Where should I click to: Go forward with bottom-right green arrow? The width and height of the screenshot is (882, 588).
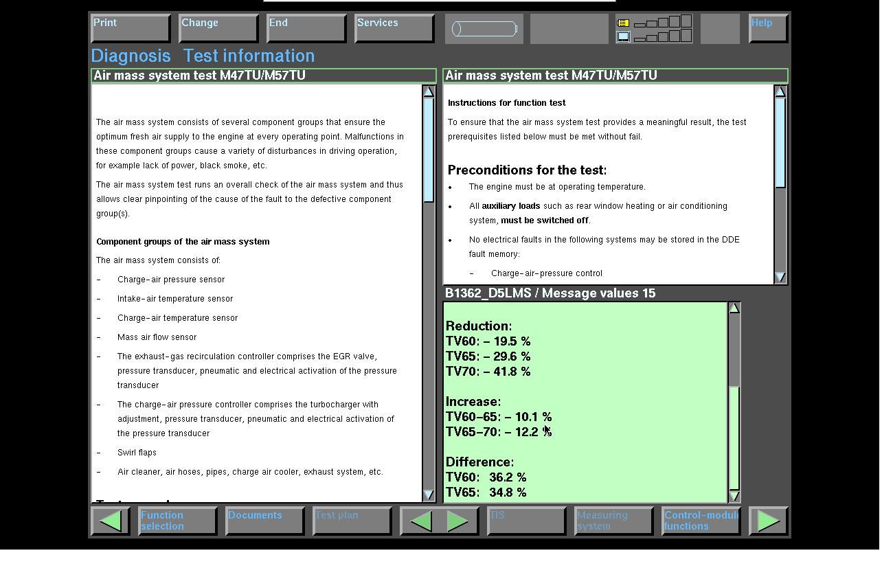[x=768, y=521]
